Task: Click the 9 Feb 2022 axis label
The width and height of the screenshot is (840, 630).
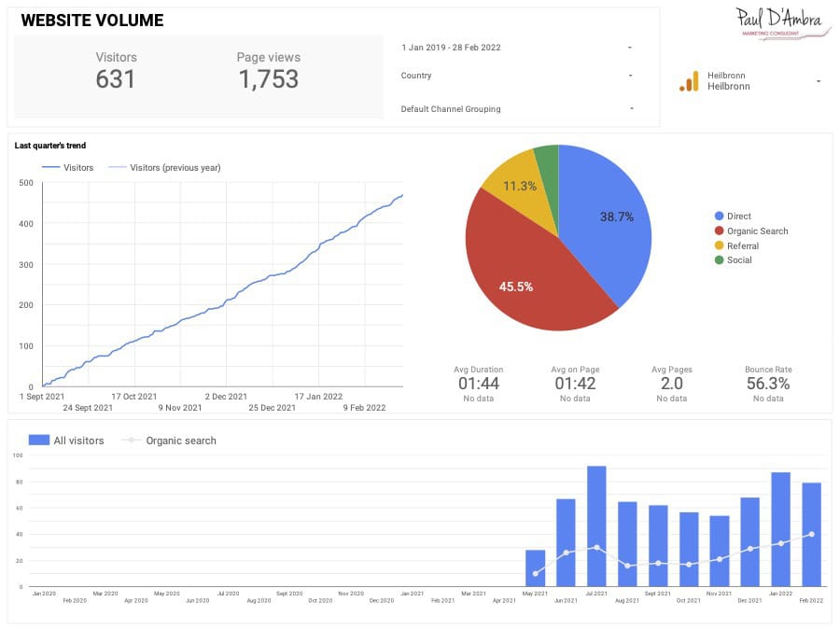Action: point(364,408)
